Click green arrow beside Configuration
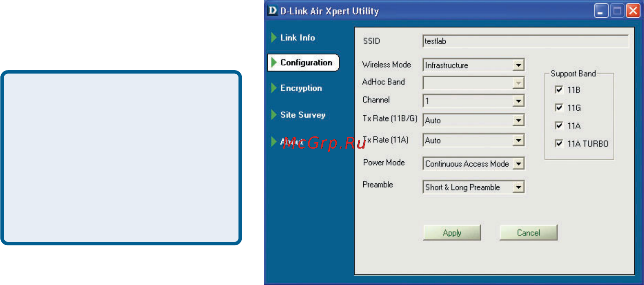This screenshot has height=285, width=644. (x=274, y=62)
